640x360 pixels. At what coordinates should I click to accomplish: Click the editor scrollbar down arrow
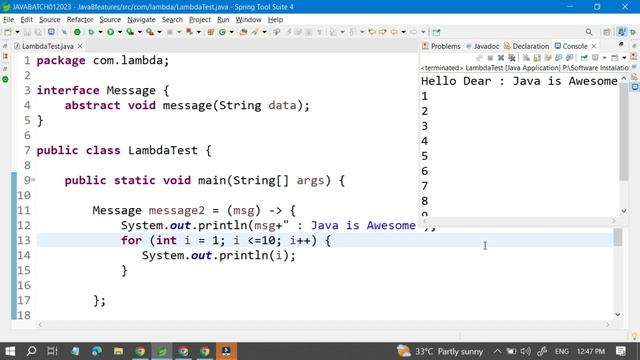[x=618, y=314]
